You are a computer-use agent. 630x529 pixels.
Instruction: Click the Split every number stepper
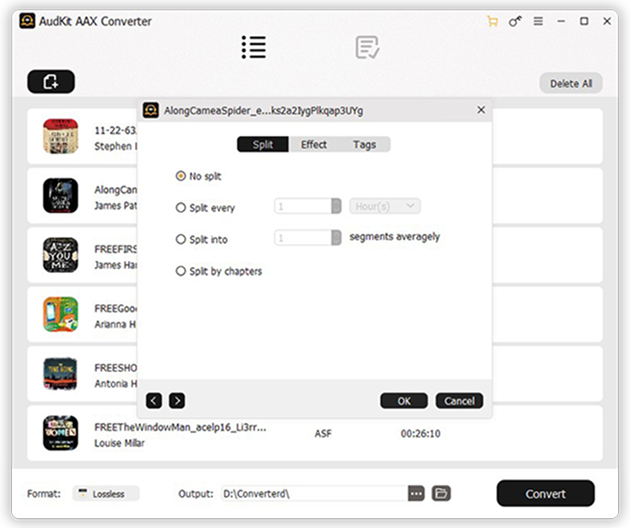(x=336, y=206)
